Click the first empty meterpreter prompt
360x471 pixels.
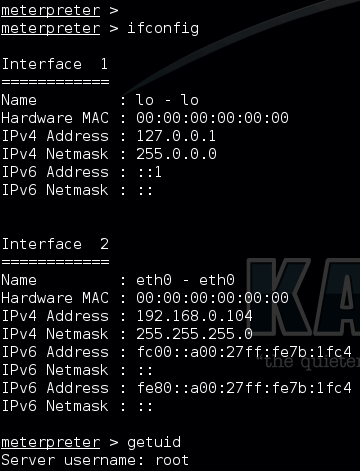click(60, 11)
